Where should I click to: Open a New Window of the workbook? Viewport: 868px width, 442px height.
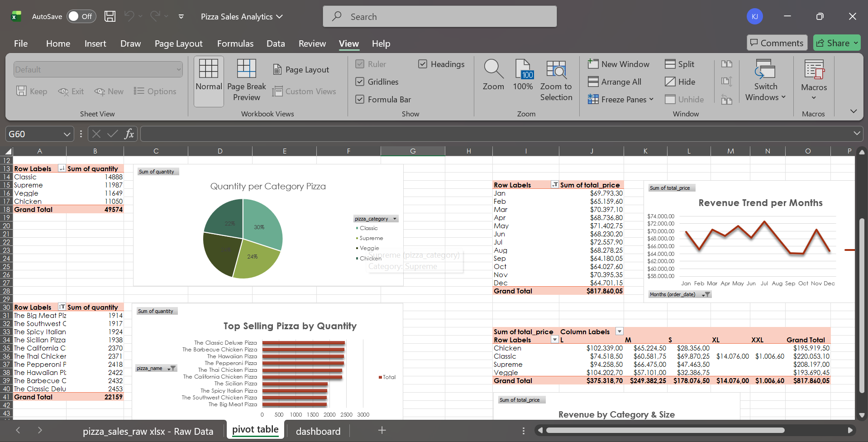(619, 64)
